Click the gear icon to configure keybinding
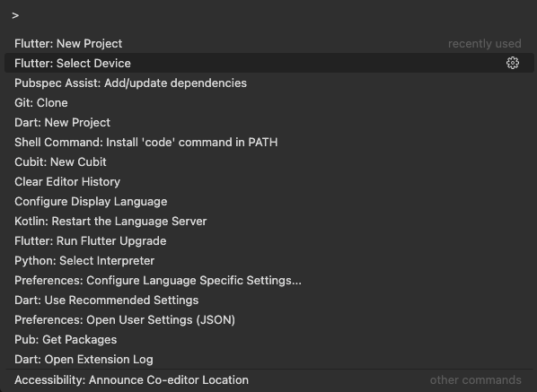This screenshot has height=392, width=537. pos(513,63)
